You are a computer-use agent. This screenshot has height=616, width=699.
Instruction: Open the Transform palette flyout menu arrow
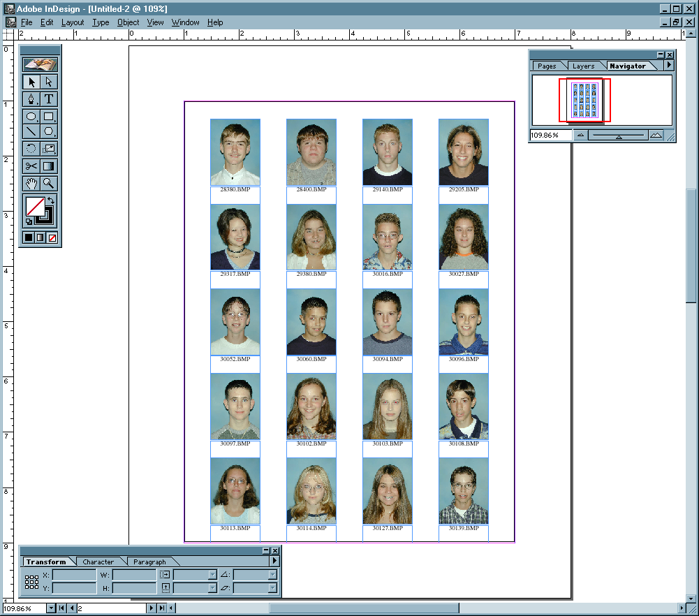[274, 561]
